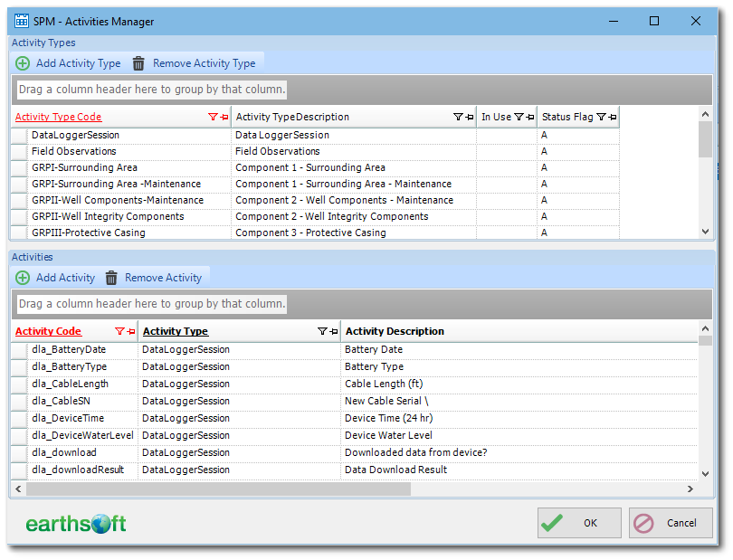The image size is (733, 560).
Task: Click the right arrow of the horizontal scrollbar
Action: click(x=690, y=488)
